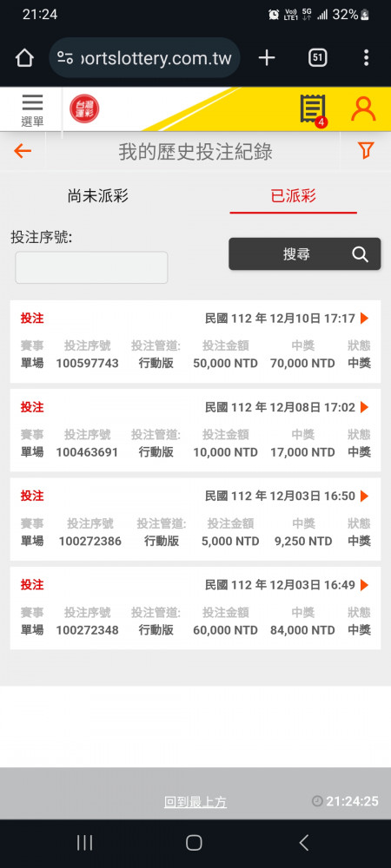Click 中獎 status of serial 100597743
This screenshot has width=391, height=868.
click(x=360, y=364)
